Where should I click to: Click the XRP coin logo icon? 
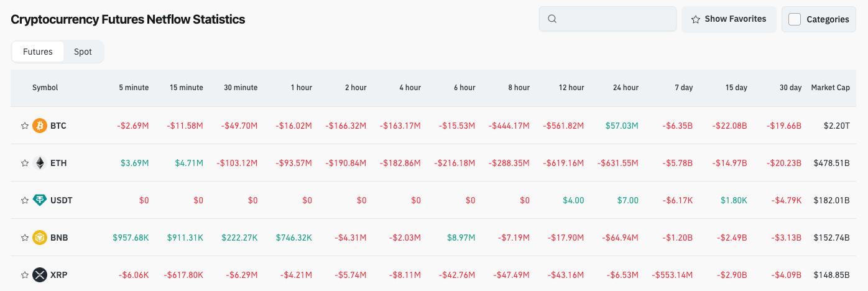tap(40, 275)
